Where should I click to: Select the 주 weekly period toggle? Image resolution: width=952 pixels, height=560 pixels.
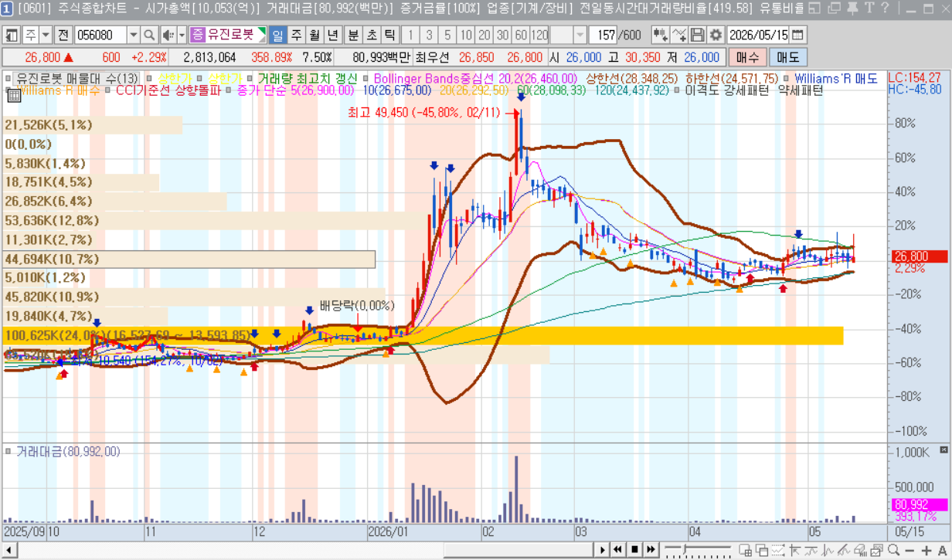coord(296,36)
